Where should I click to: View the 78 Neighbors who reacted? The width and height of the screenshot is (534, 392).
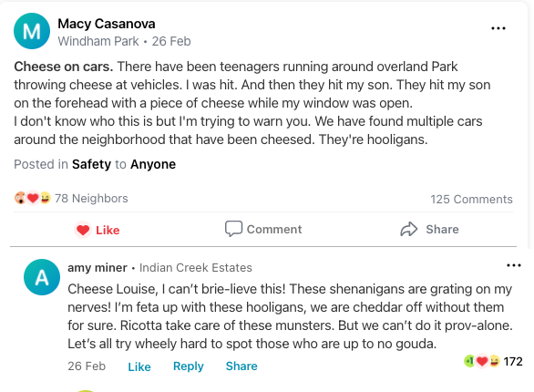pos(91,198)
